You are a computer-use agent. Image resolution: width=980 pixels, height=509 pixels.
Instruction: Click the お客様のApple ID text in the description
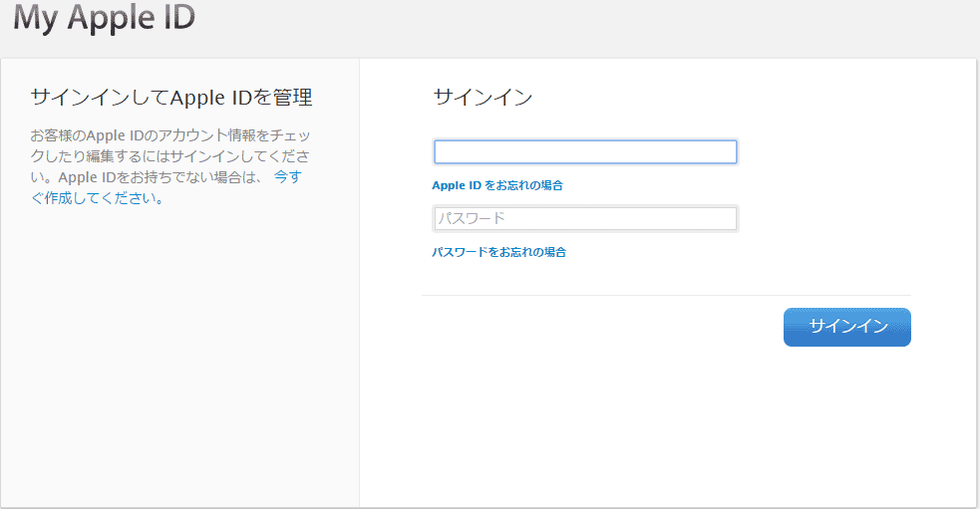point(88,135)
